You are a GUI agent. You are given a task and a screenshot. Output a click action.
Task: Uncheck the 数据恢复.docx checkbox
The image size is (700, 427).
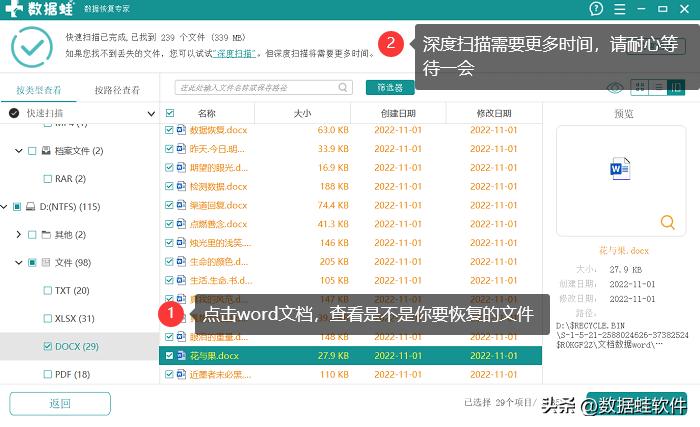coord(169,130)
